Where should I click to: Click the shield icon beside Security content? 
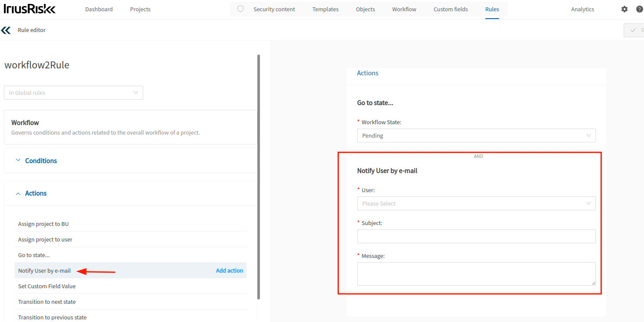[x=240, y=9]
